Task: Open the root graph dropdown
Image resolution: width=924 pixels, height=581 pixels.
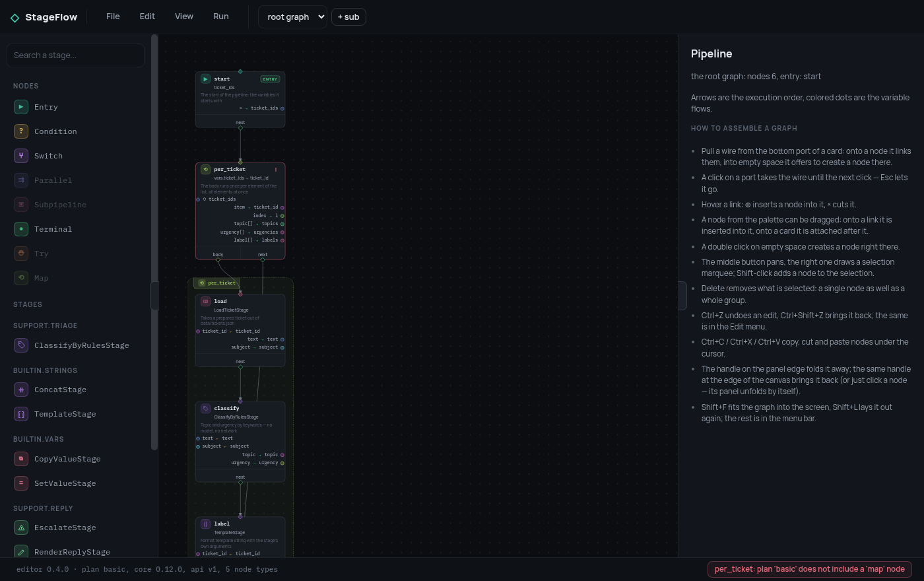Action: (292, 17)
